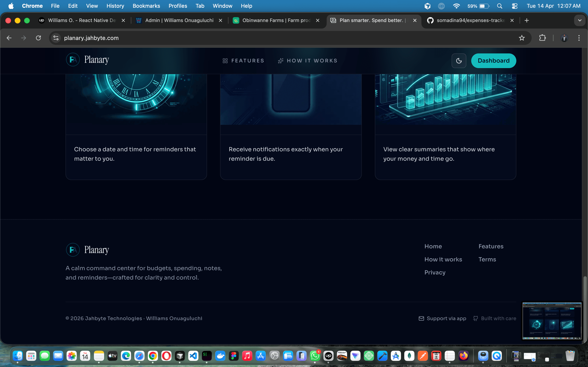
Task: Open the Upwork app from the dock
Action: pyautogui.click(x=328, y=356)
